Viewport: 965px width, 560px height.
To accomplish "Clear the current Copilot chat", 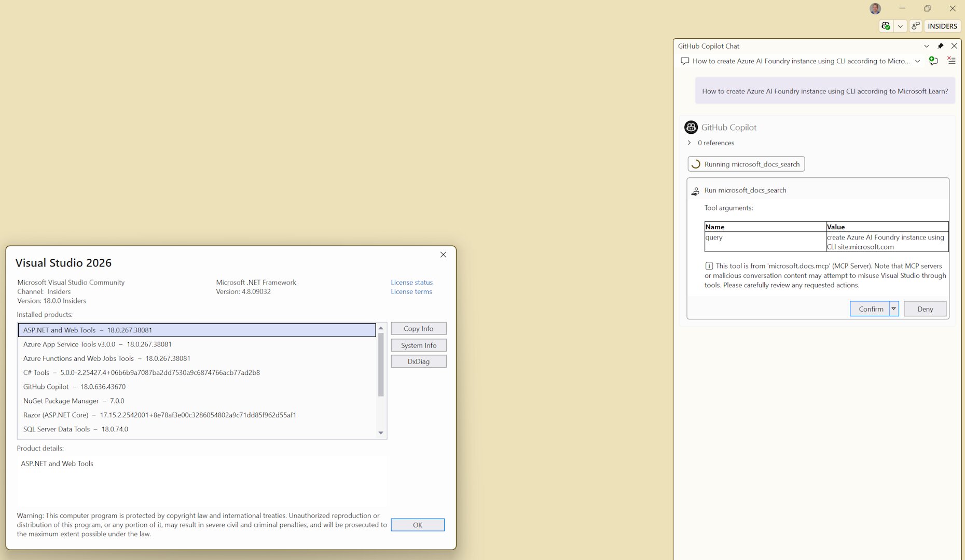I will [952, 61].
